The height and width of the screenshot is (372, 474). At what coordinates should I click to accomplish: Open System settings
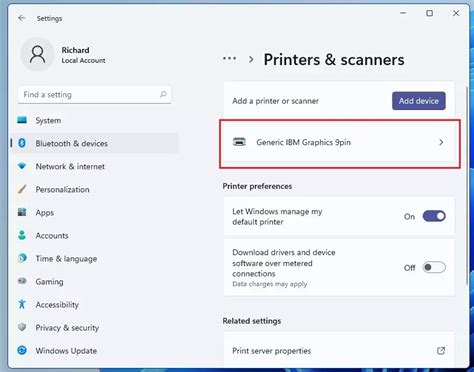point(95,120)
